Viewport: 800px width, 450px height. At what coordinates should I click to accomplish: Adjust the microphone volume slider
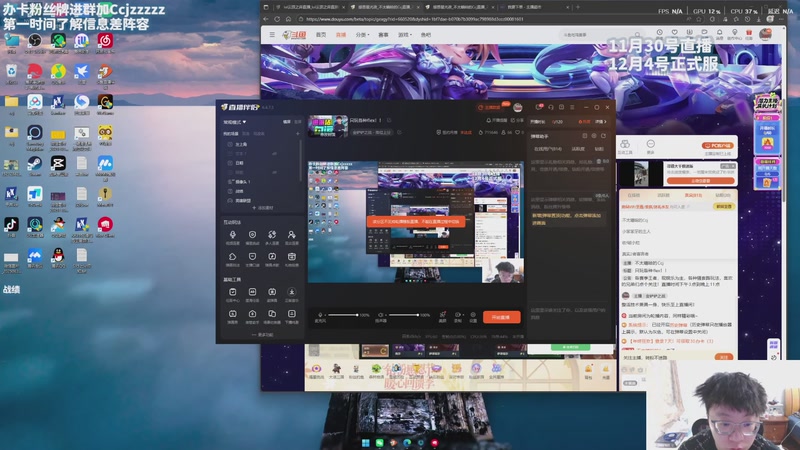point(342,315)
